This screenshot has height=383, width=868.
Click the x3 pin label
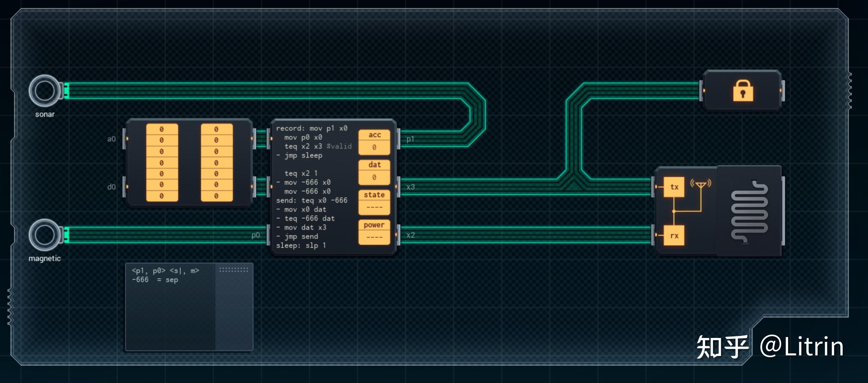(410, 187)
